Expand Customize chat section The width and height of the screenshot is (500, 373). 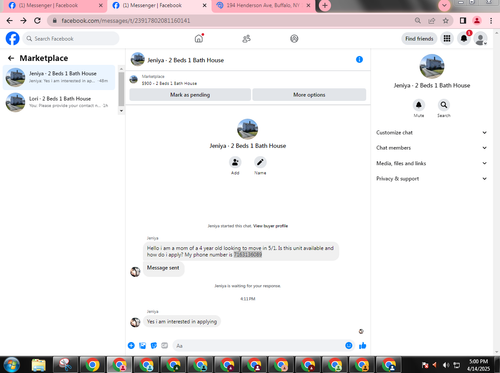[x=432, y=133]
